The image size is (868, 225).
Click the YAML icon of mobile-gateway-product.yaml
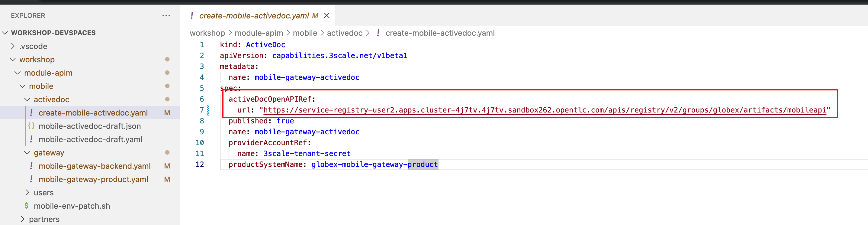[x=31, y=179]
